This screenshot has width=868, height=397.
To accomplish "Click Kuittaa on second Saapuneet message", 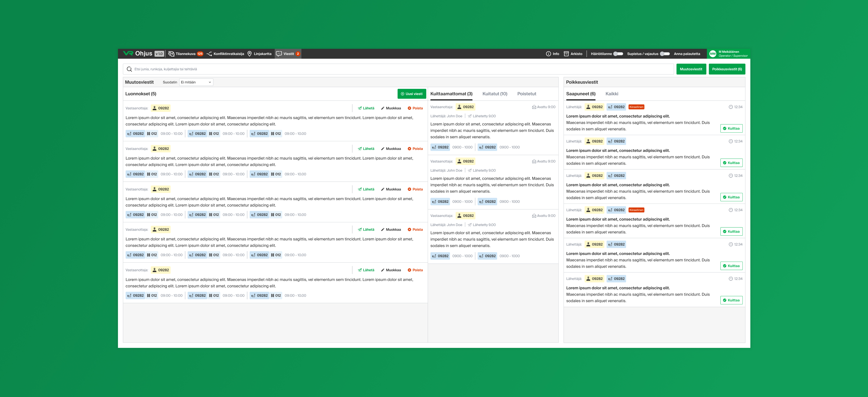I will pyautogui.click(x=731, y=163).
